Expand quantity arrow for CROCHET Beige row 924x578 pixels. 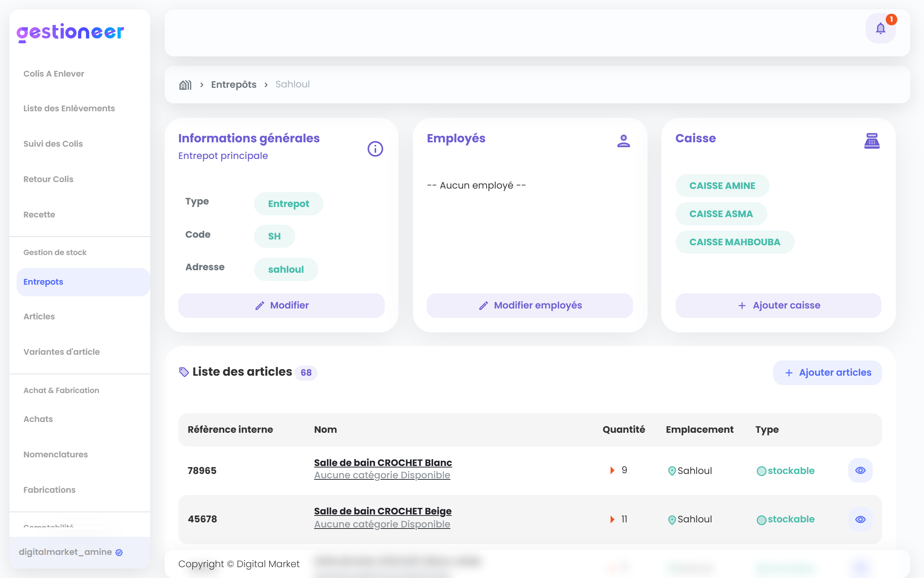click(613, 519)
